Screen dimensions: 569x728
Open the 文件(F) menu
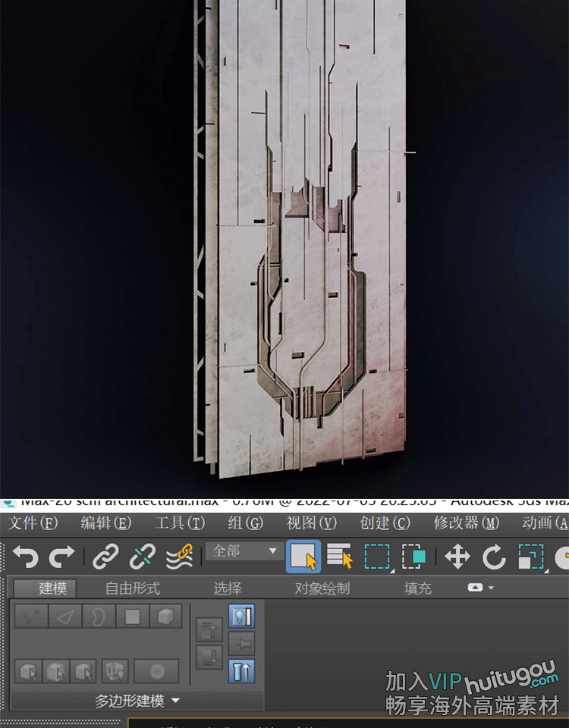pyautogui.click(x=33, y=523)
